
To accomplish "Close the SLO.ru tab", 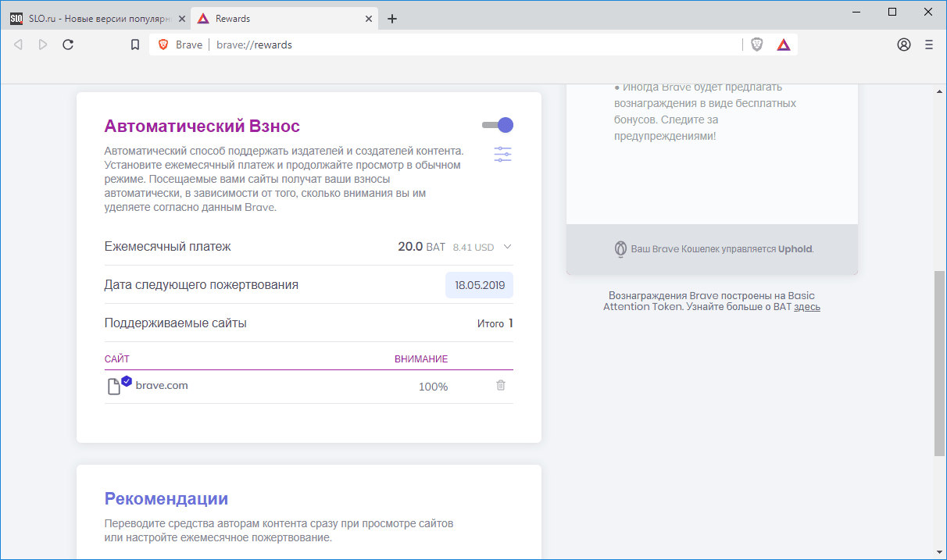I will (182, 18).
